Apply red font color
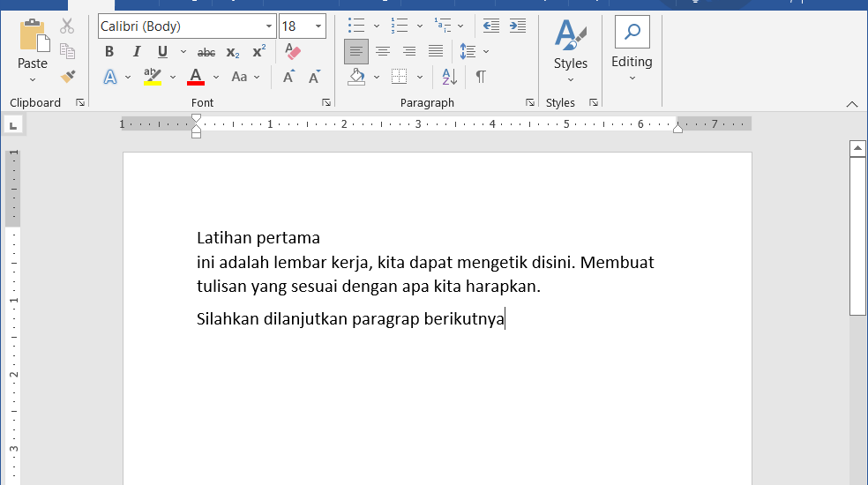 196,77
